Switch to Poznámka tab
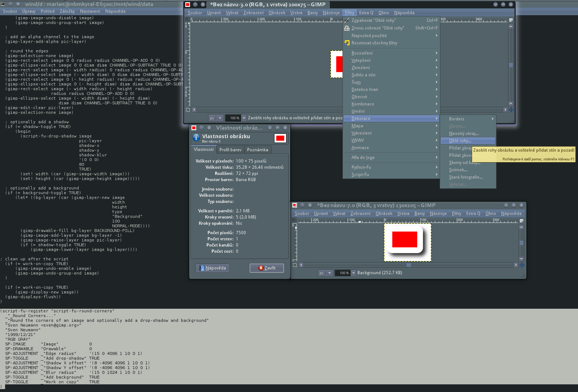This screenshot has width=578, height=392. point(257,150)
